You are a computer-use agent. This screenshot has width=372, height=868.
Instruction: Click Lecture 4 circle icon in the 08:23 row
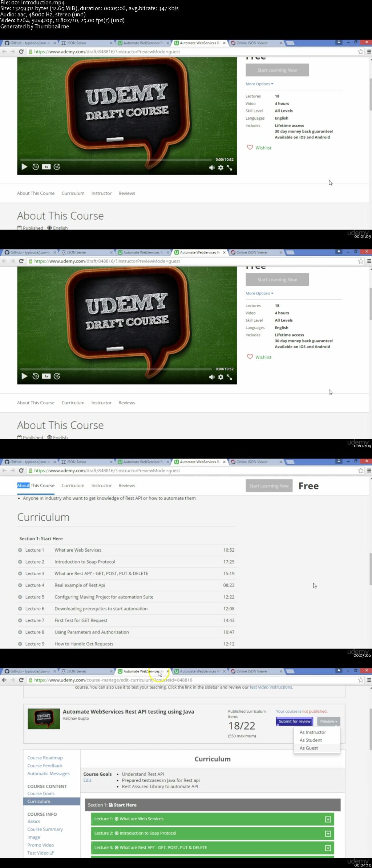pos(20,585)
